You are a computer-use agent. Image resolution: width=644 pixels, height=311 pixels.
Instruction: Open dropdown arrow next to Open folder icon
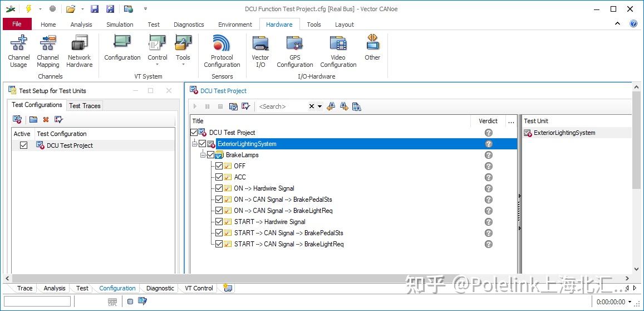(82, 9)
